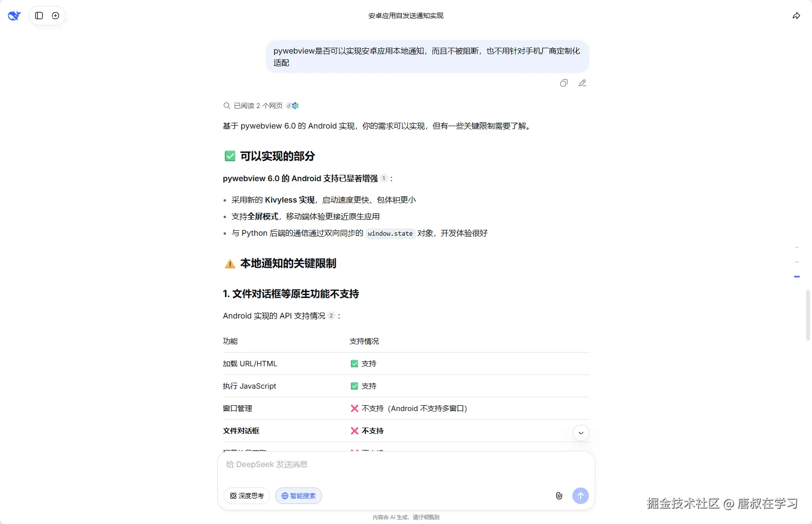Send the message via arrow button
Viewport: 812px width, 524px height.
(x=580, y=495)
